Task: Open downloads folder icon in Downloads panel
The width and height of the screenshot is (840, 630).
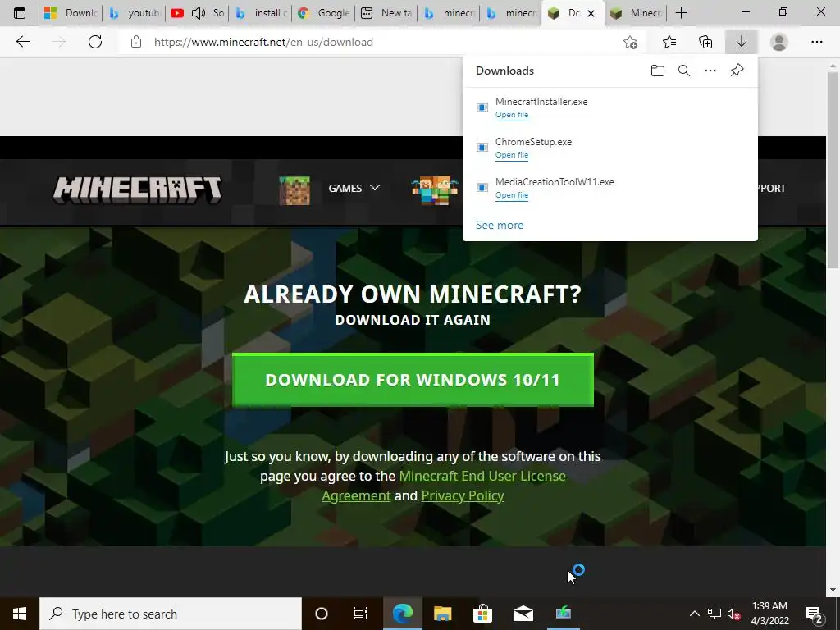Action: [x=657, y=71]
